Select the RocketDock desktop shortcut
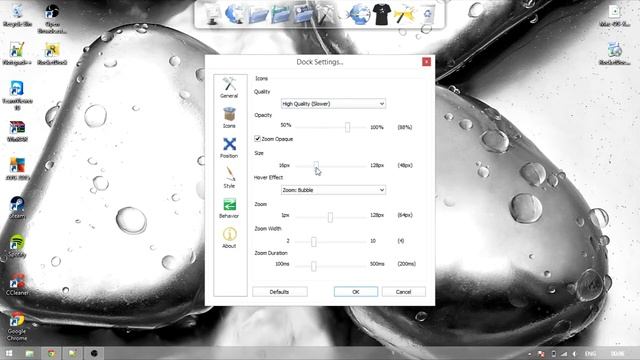 tap(52, 53)
